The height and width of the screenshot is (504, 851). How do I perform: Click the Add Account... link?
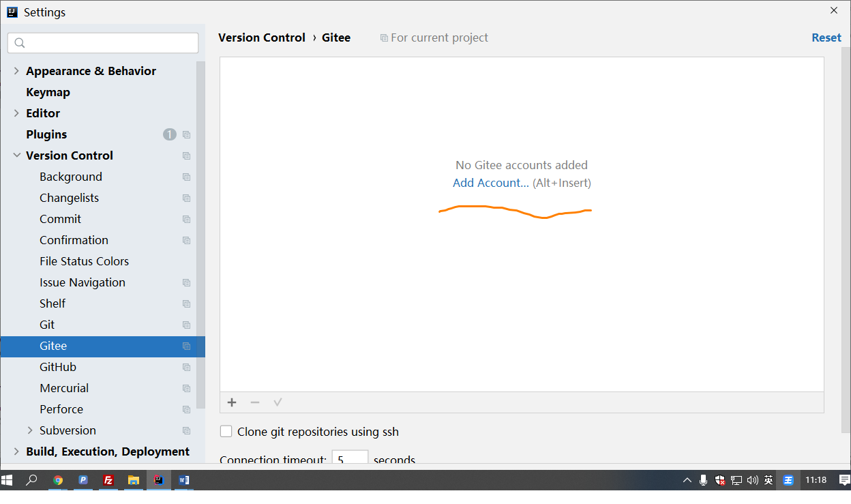coord(491,183)
